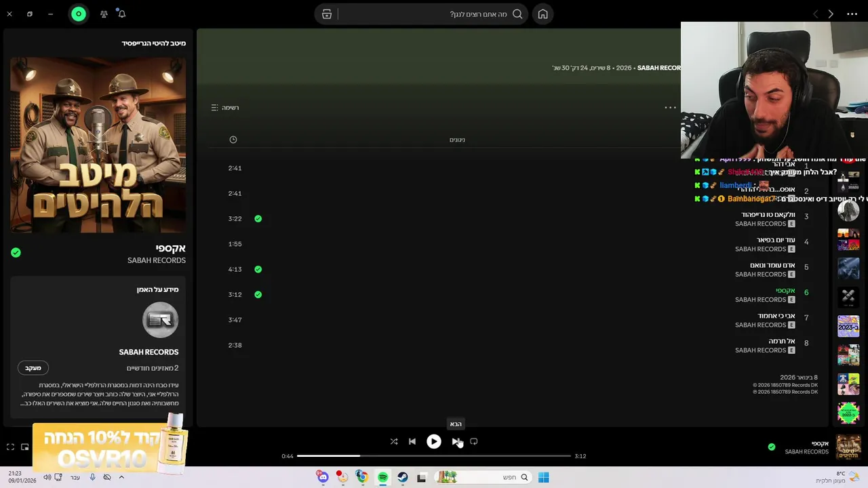This screenshot has width=868, height=488.
Task: Sort by the duration clock header
Action: [x=233, y=140]
